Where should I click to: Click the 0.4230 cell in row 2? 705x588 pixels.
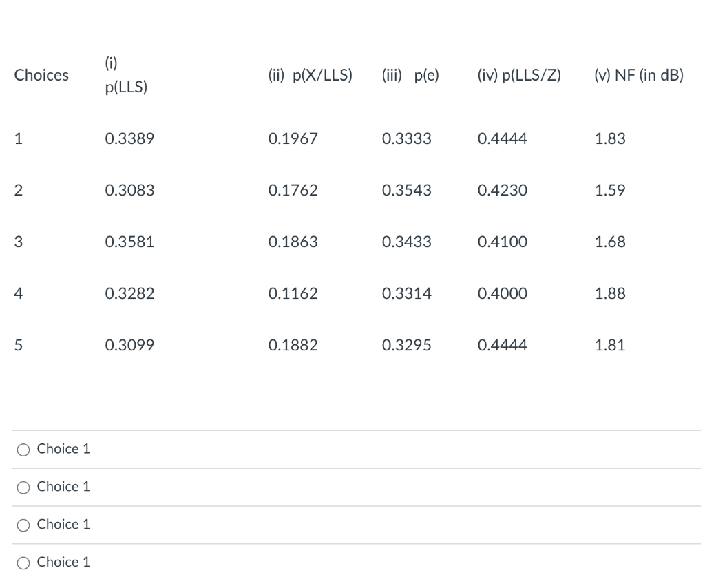502,190
